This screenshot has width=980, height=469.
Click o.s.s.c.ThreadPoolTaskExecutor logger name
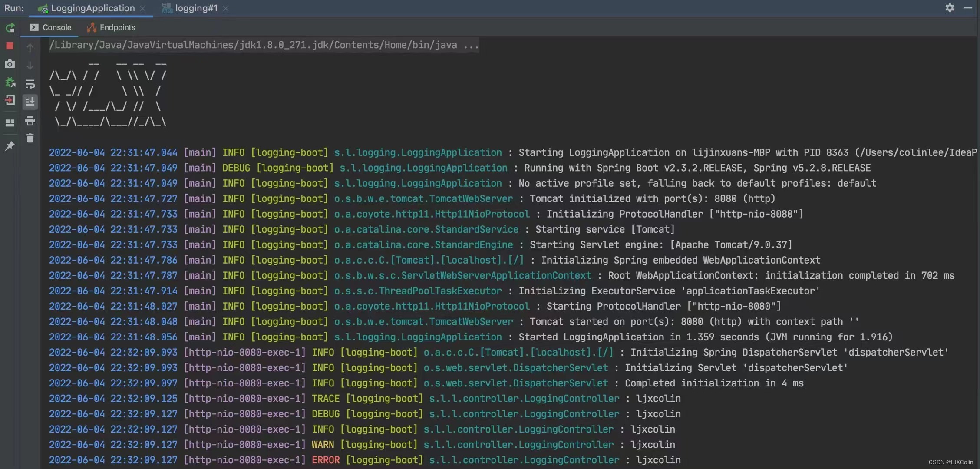click(418, 291)
